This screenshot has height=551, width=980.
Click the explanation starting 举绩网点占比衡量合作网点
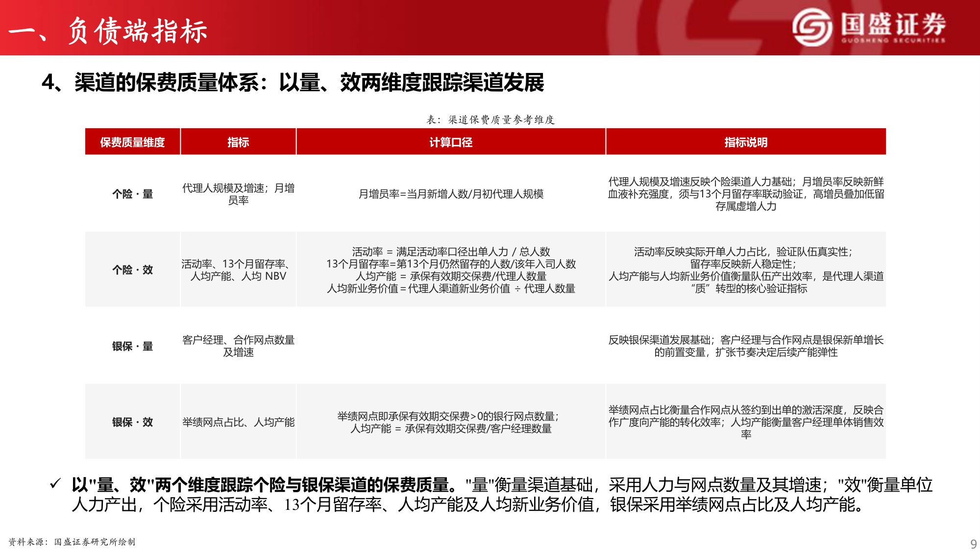click(x=746, y=422)
